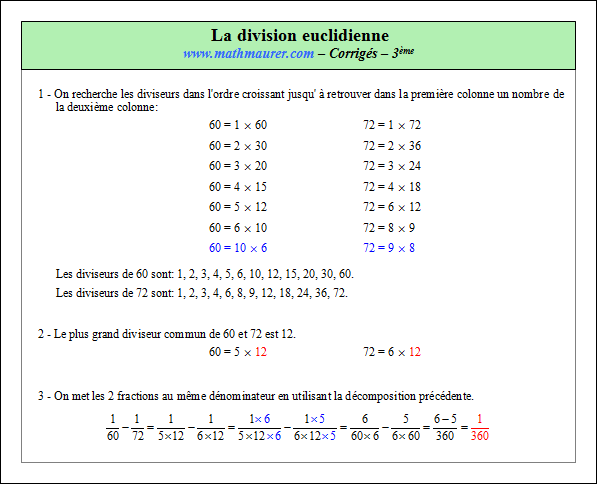Open the www.mathmaurer.com link

(249, 54)
